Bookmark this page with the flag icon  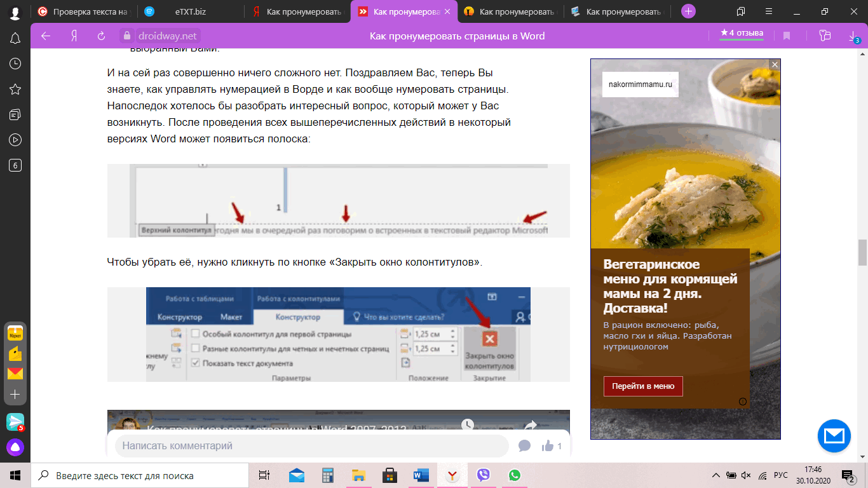[787, 36]
